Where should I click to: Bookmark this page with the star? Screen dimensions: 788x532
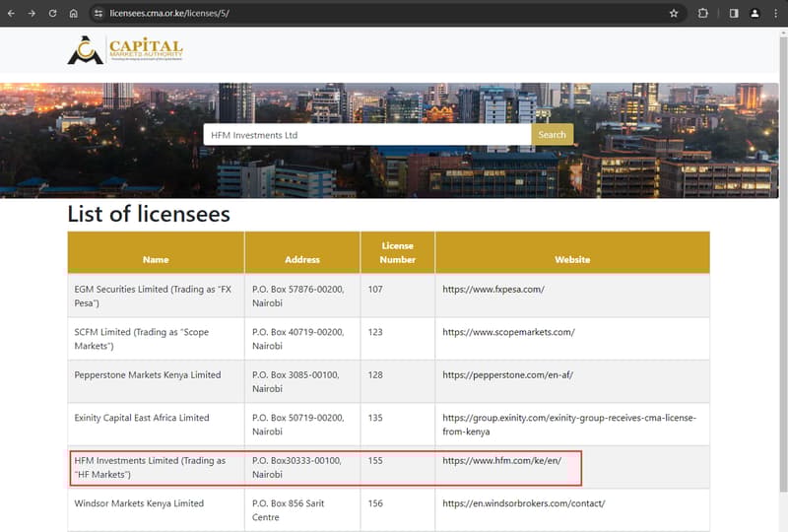click(674, 13)
